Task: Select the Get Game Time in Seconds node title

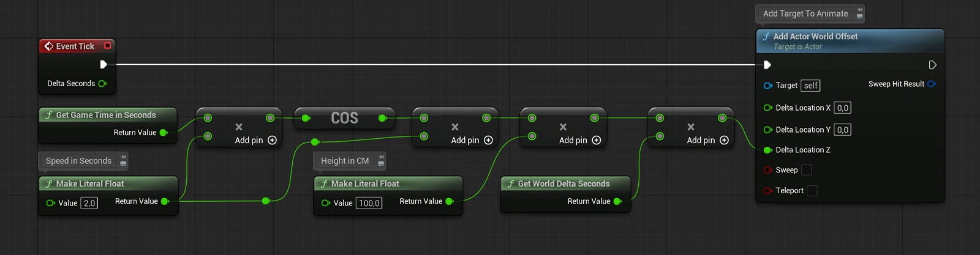Action: [106, 115]
